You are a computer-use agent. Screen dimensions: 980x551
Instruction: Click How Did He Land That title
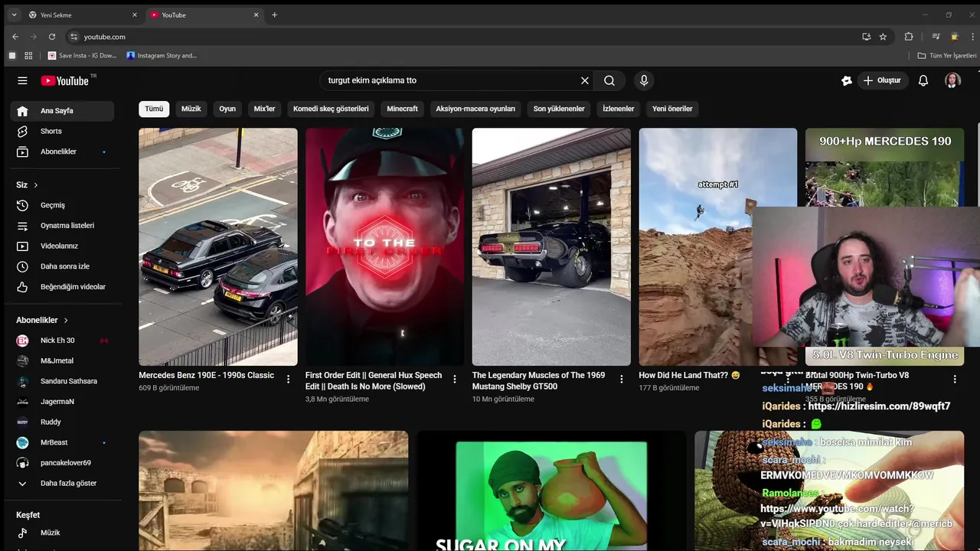pyautogui.click(x=689, y=376)
